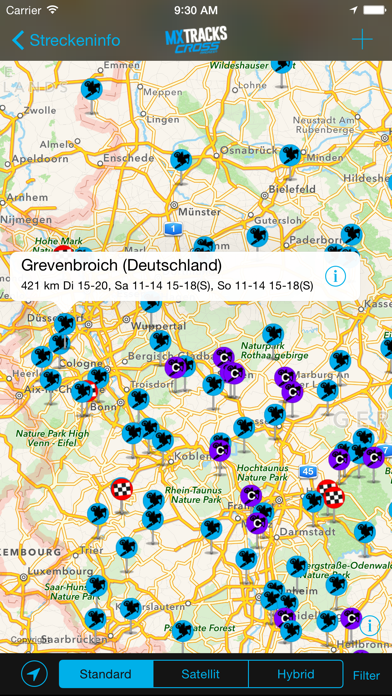The height and width of the screenshot is (696, 392).
Task: Go back to Streckeninfo
Action: click(x=66, y=40)
